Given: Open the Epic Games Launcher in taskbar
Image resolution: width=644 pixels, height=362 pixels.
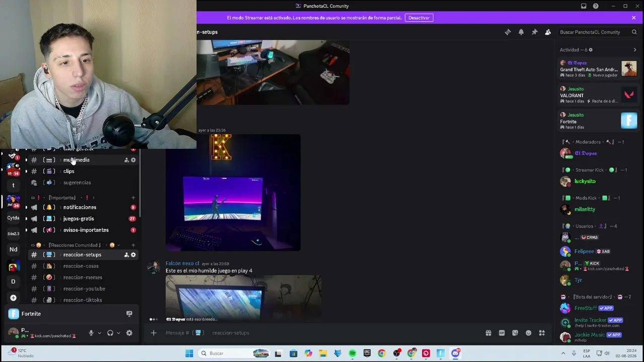Looking at the screenshot, I should tap(367, 353).
